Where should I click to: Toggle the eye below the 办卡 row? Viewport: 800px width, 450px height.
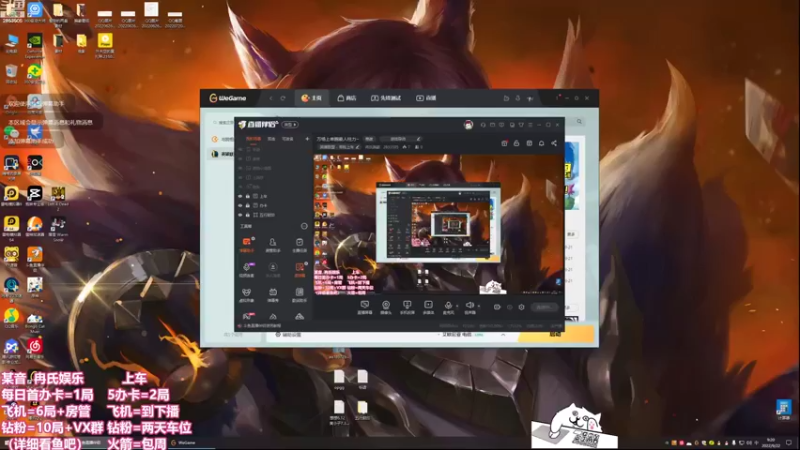coord(240,215)
